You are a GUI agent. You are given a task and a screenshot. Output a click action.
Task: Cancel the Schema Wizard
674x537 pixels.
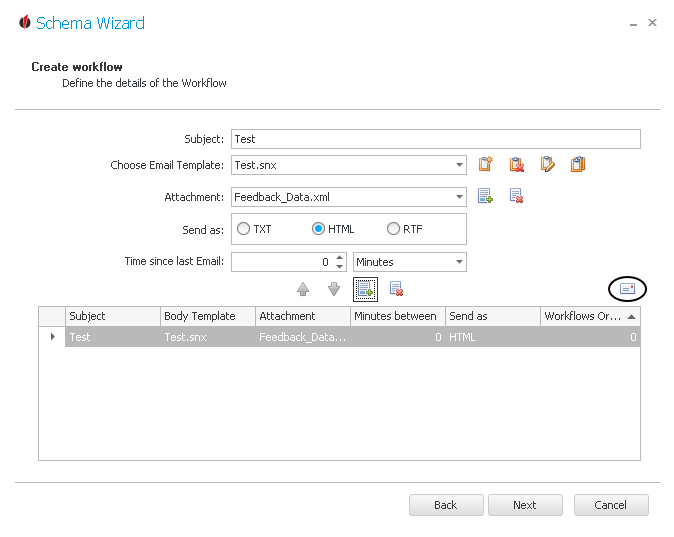tap(611, 505)
